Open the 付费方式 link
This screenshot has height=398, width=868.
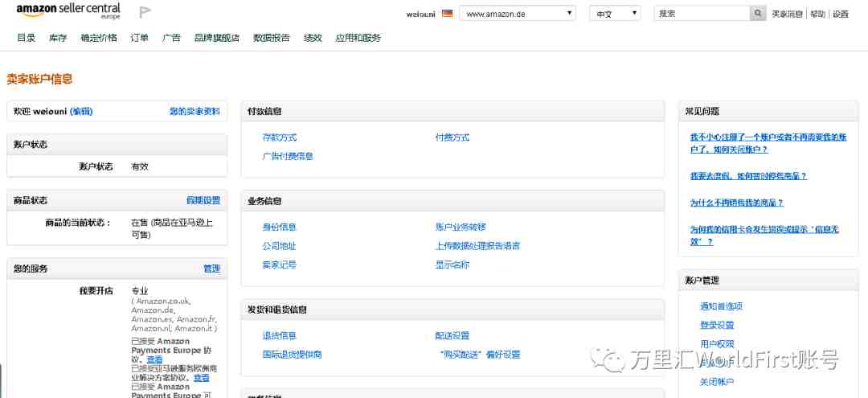click(x=452, y=137)
